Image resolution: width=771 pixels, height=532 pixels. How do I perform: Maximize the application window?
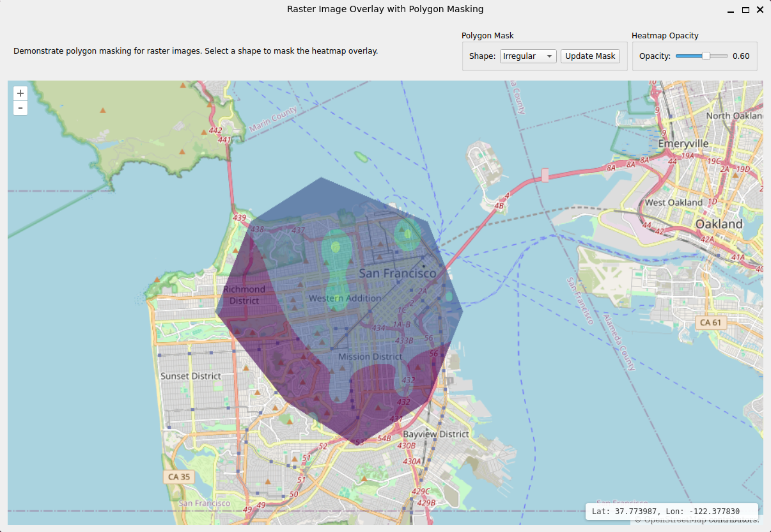(x=745, y=10)
